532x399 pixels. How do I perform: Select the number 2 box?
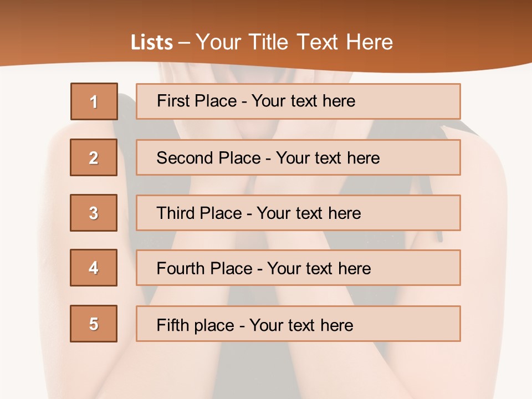(94, 157)
